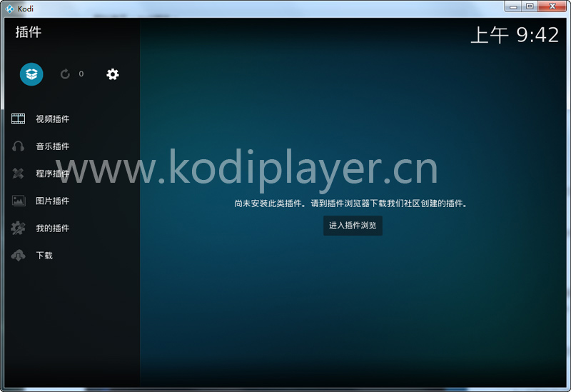
Task: Open add-on settings gear icon
Action: [113, 74]
